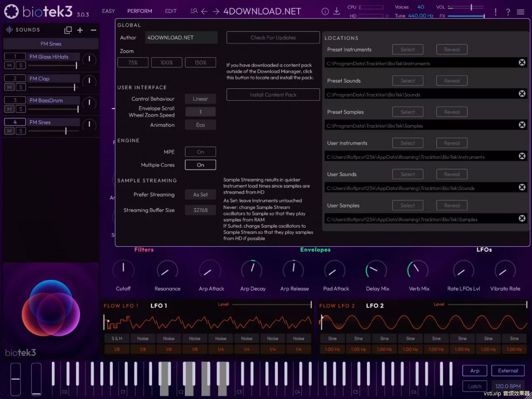Add a new sound with plus
Image resolution: width=532 pixels, height=399 pixels.
[x=80, y=30]
